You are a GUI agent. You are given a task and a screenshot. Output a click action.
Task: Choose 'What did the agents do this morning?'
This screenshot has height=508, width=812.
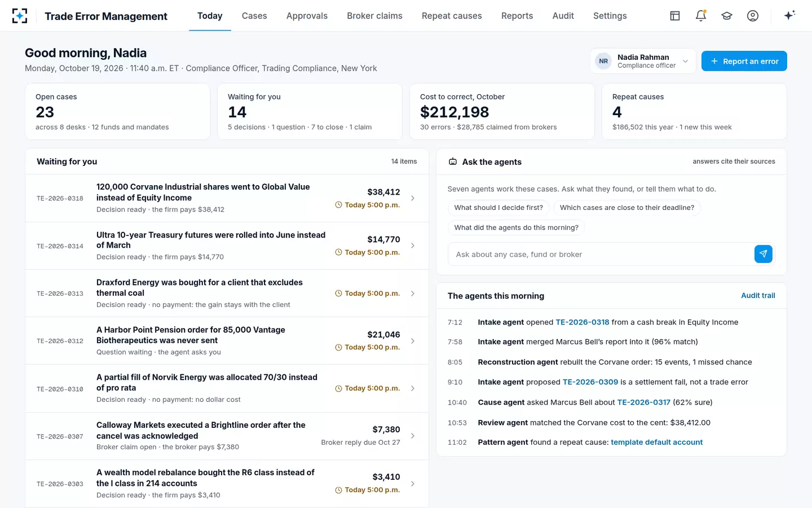(517, 227)
